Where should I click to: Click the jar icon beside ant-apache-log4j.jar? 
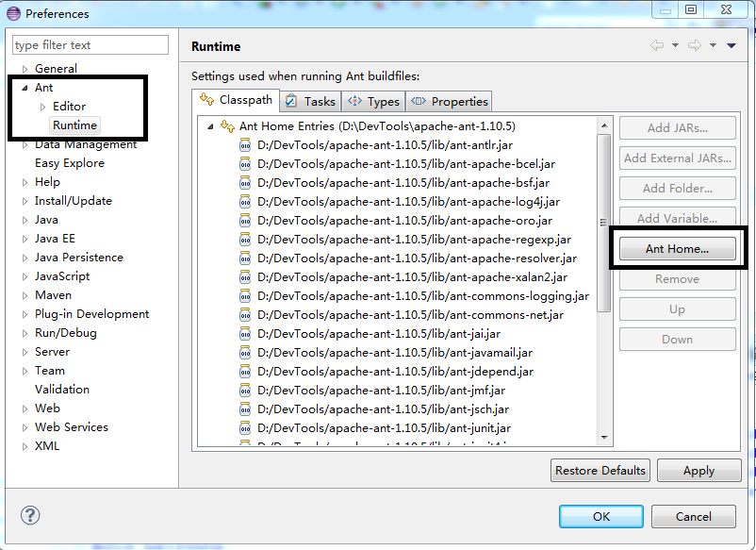pyautogui.click(x=245, y=202)
